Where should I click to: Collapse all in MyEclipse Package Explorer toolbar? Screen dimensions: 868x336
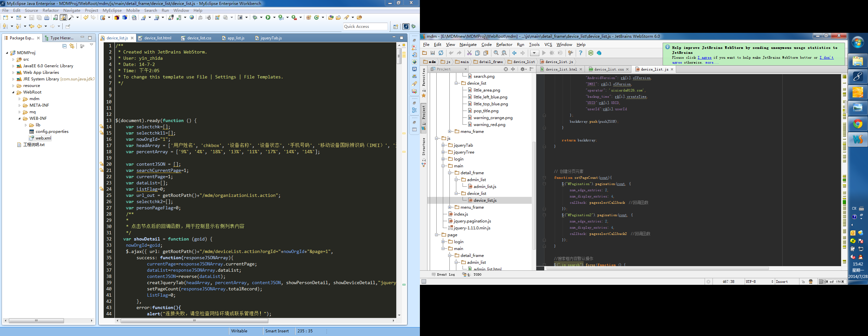point(65,46)
